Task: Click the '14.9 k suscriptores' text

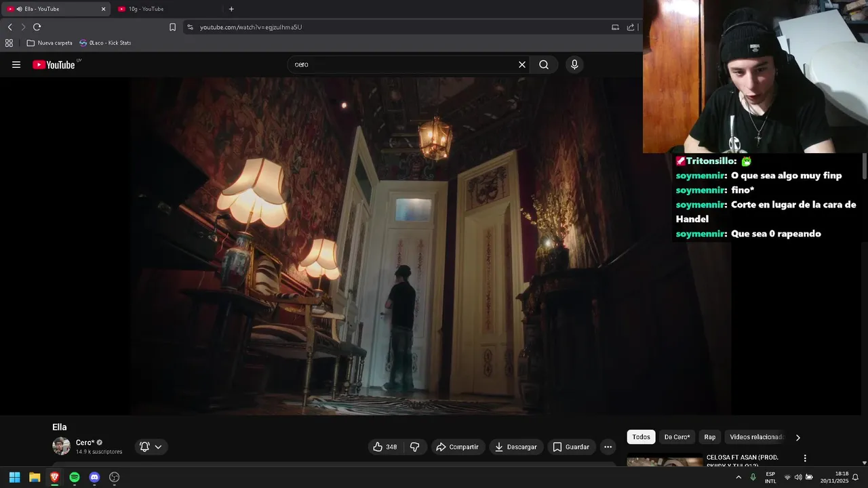Action: pyautogui.click(x=99, y=451)
